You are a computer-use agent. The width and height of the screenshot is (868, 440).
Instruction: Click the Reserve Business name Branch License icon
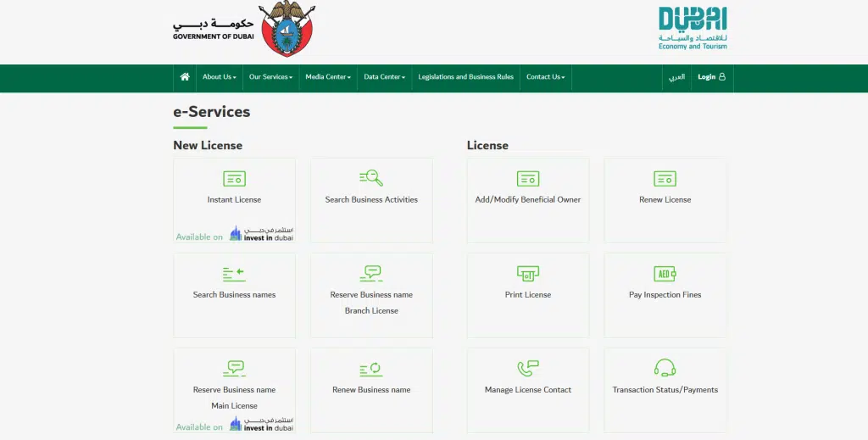371,273
